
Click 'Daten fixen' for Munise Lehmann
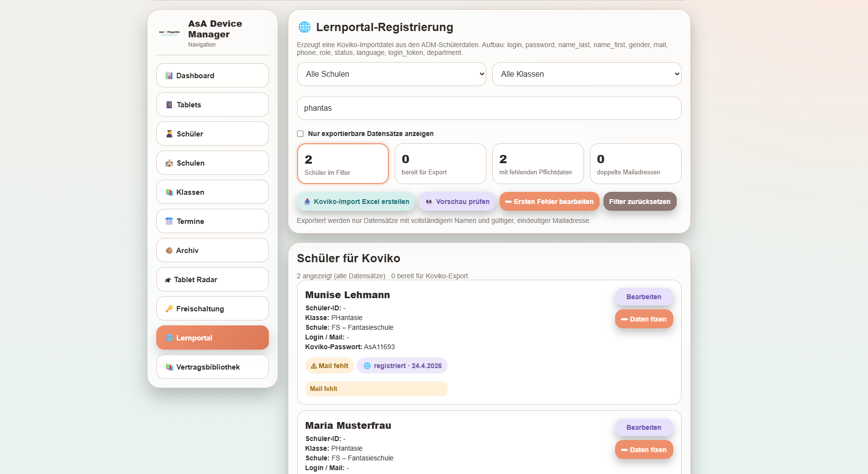[x=644, y=319]
